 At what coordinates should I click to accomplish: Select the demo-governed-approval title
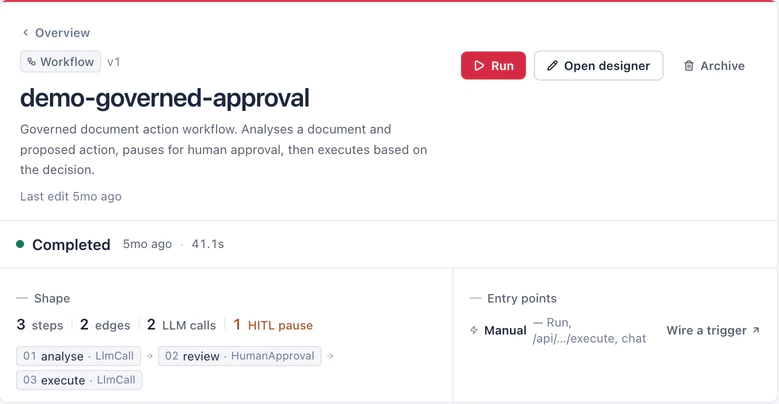(165, 98)
